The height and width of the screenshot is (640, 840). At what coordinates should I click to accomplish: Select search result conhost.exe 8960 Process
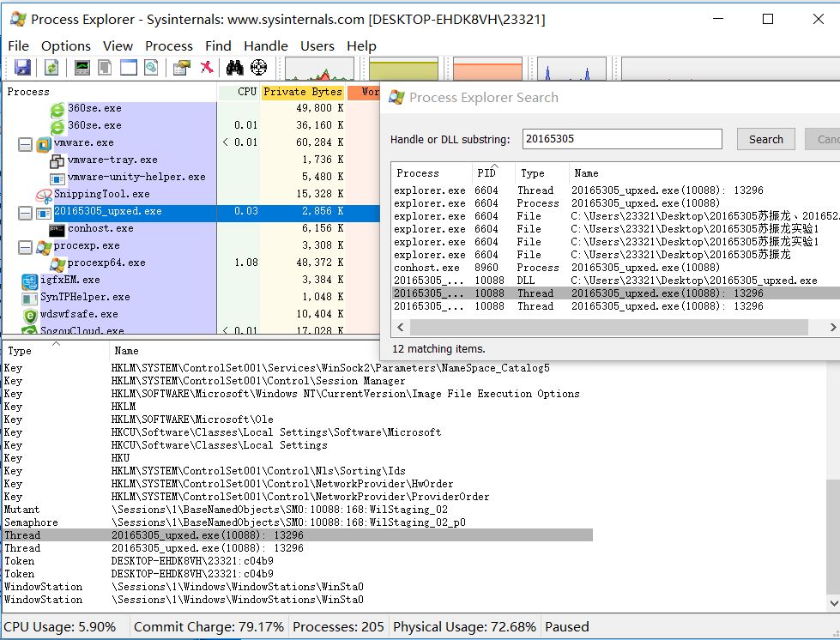616,268
